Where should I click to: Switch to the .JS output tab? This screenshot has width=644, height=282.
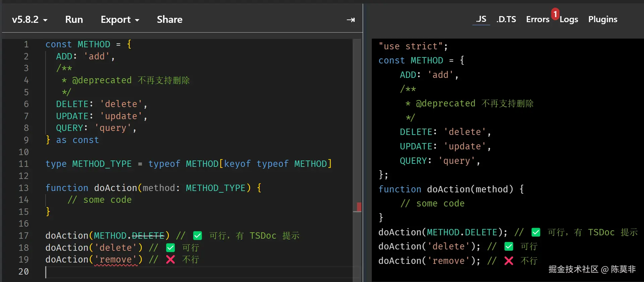point(481,19)
